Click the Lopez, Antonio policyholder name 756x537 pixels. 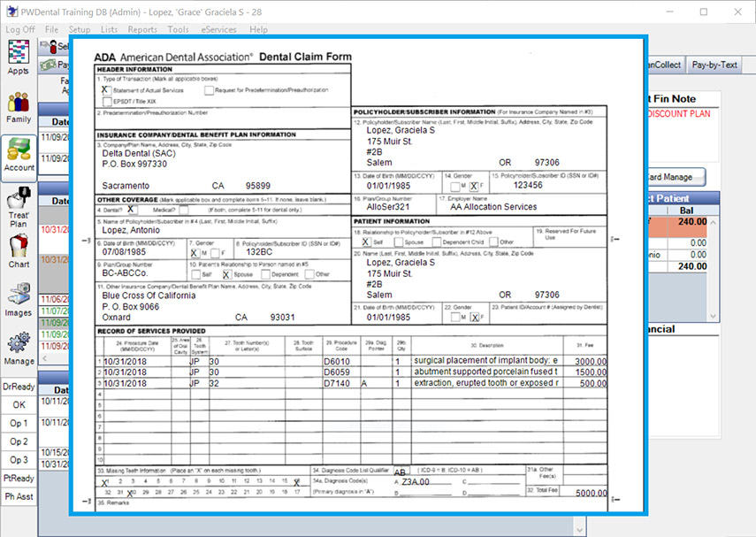131,230
